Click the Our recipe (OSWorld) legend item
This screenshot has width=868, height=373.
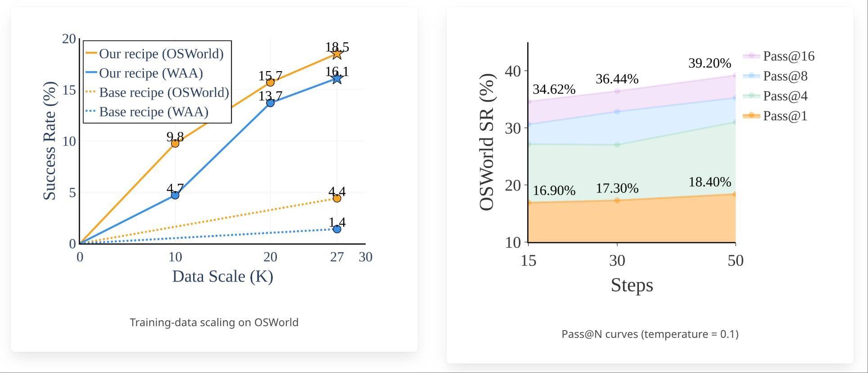(x=155, y=54)
